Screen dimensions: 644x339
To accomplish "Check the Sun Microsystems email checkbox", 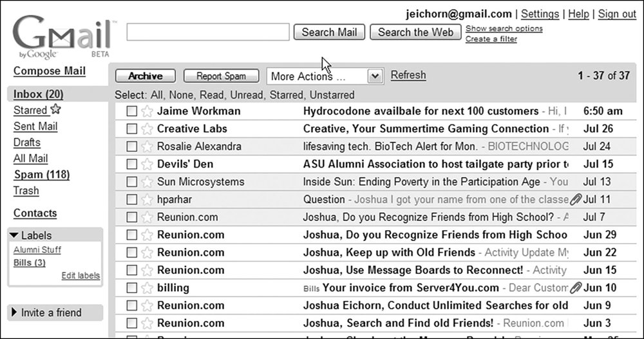I will point(131,182).
